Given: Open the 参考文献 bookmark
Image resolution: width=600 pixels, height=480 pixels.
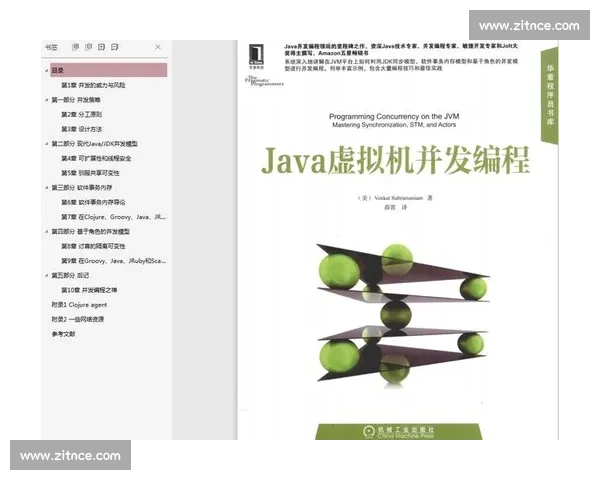Looking at the screenshot, I should click(64, 332).
